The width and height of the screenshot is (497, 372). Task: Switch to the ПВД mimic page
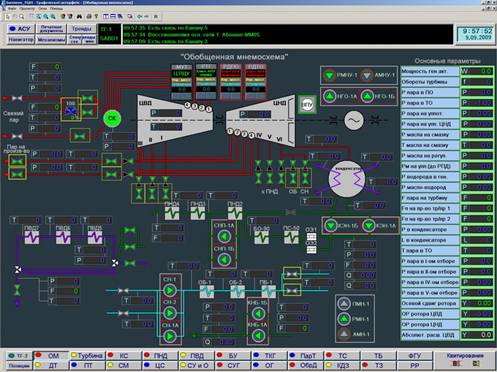197,355
